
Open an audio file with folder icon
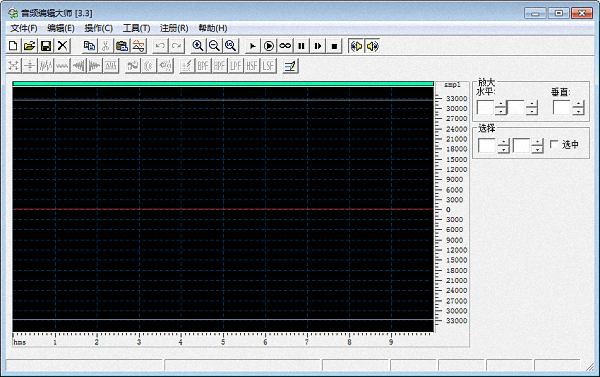pos(29,46)
